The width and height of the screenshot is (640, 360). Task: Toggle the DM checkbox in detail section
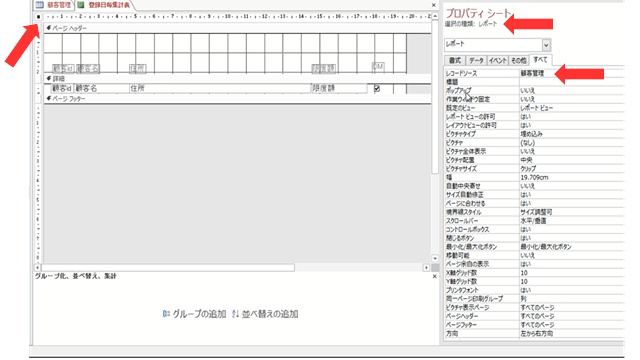coord(377,88)
